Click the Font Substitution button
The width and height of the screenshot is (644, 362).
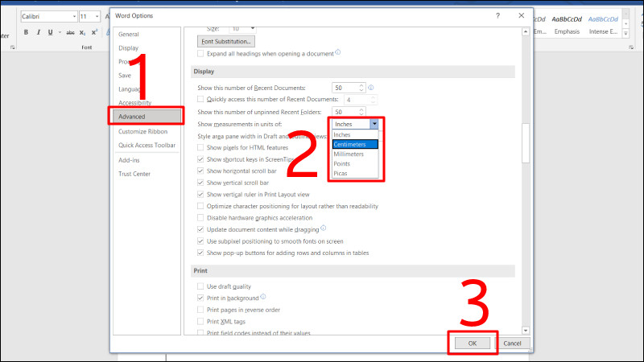tap(225, 41)
